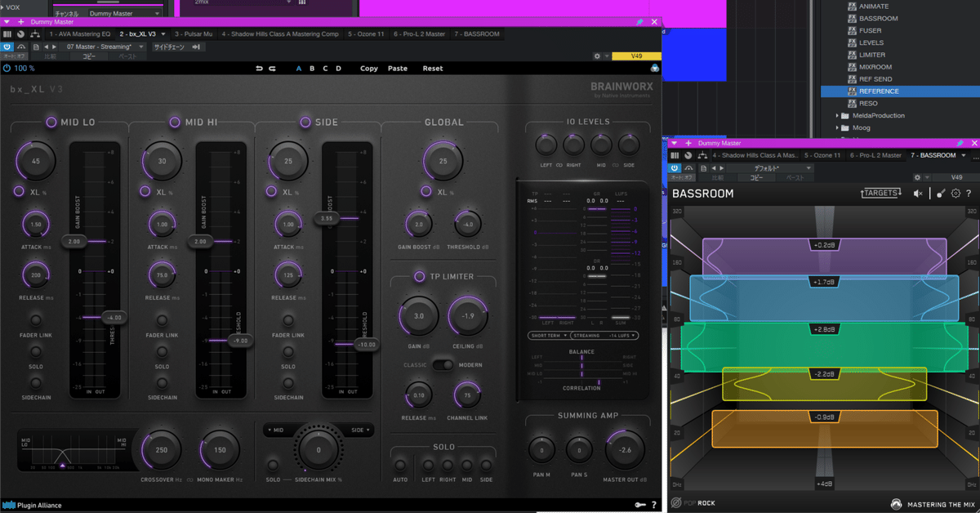This screenshot has height=513, width=980.
Task: Click the undo arrow in bx_XL toolbar
Action: coord(259,69)
